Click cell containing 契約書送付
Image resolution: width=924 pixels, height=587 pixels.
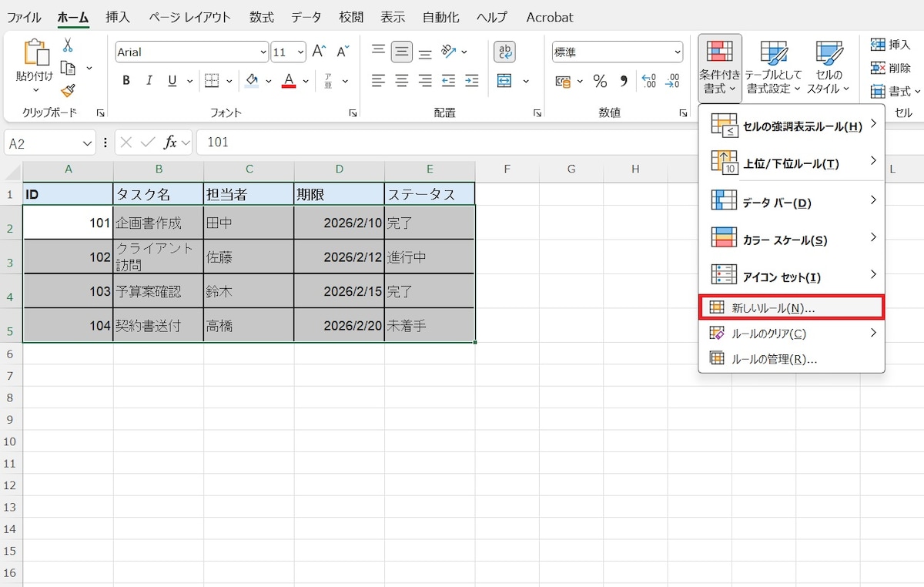(x=158, y=326)
